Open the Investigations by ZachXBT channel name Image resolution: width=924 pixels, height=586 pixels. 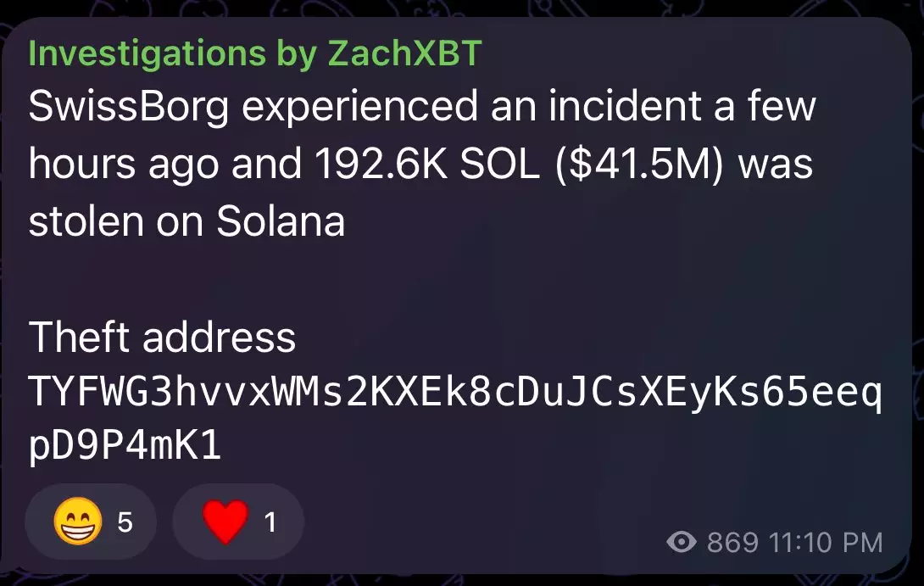coord(255,53)
